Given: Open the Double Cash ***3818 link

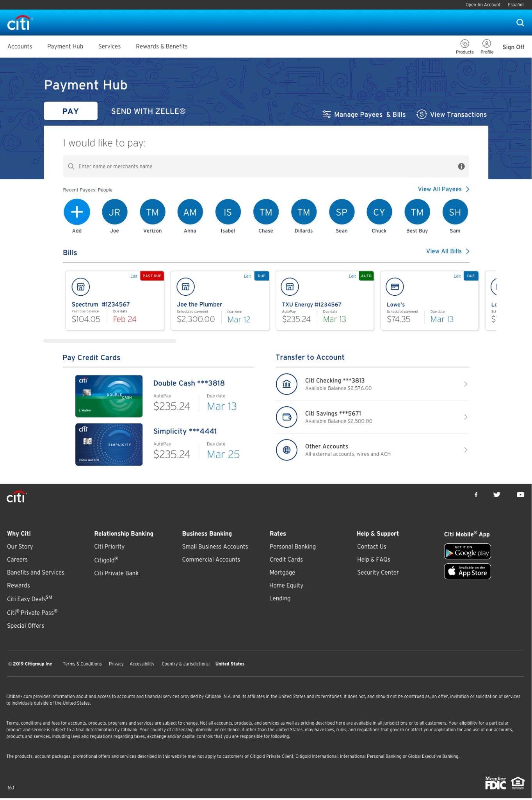Looking at the screenshot, I should tap(189, 383).
